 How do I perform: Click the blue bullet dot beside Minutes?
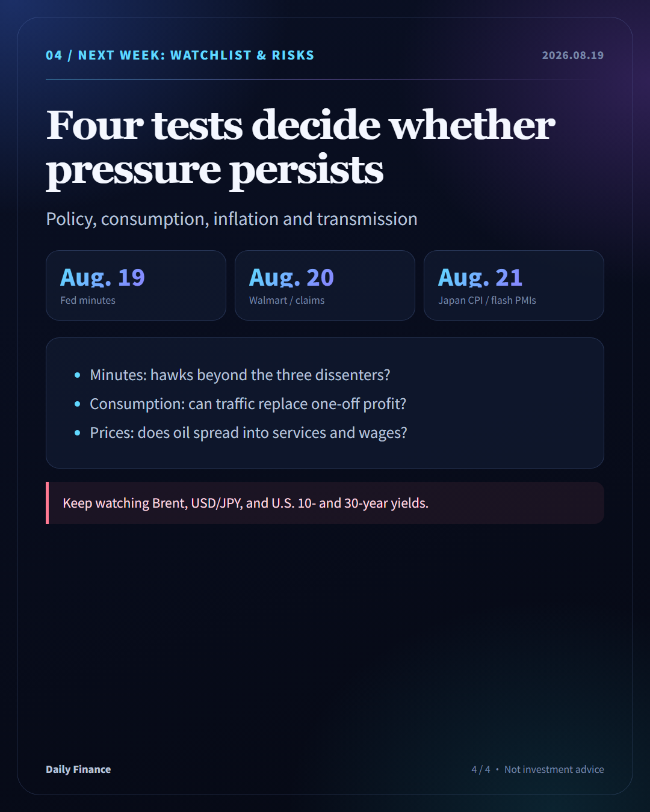pos(77,375)
